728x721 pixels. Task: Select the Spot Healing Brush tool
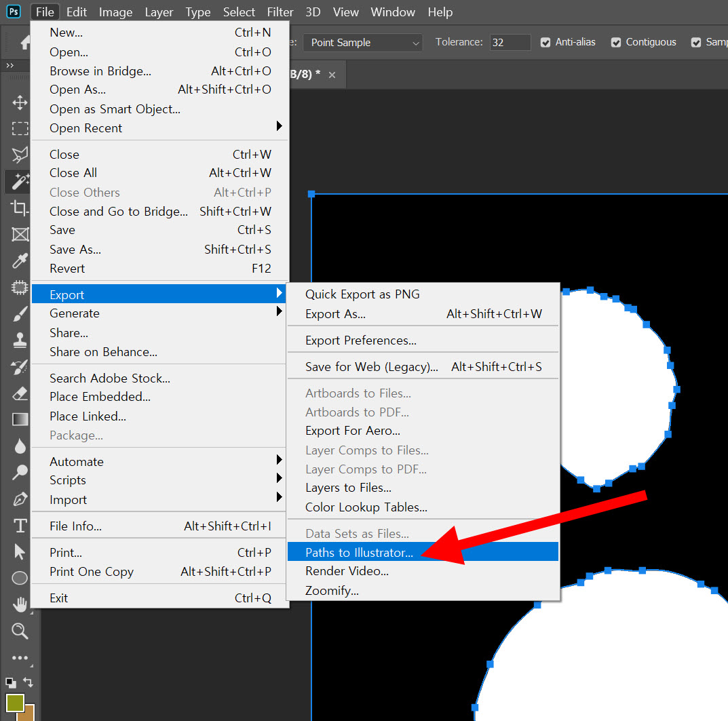20,288
